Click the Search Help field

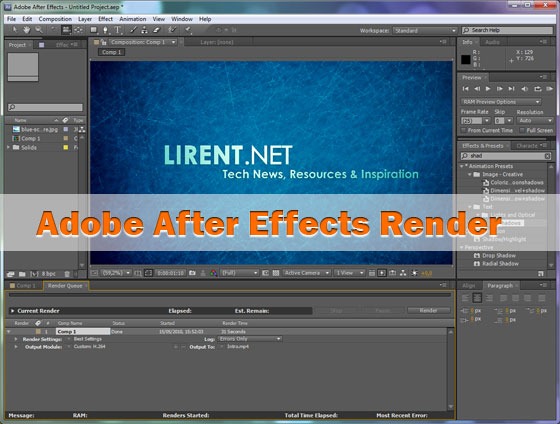[x=507, y=30]
